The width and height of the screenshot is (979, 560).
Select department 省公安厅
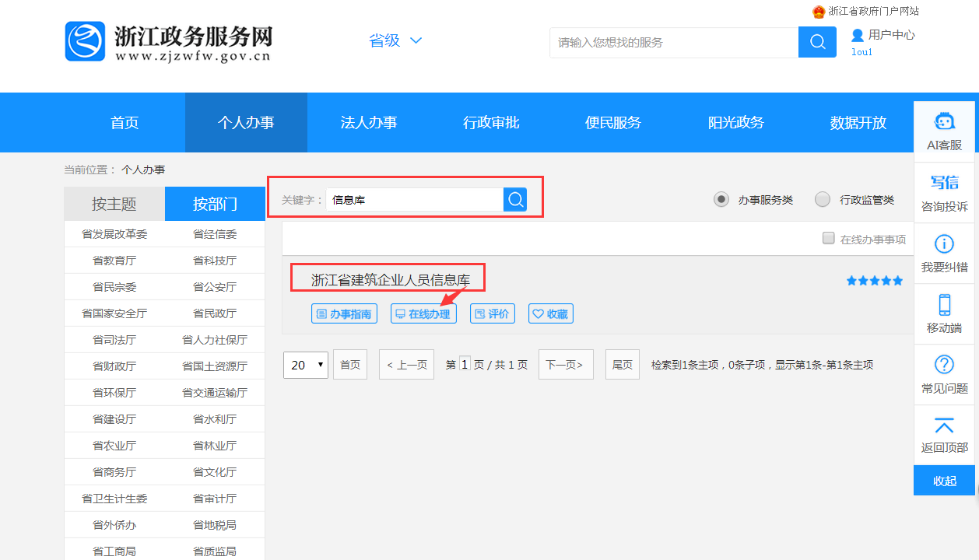coord(215,287)
